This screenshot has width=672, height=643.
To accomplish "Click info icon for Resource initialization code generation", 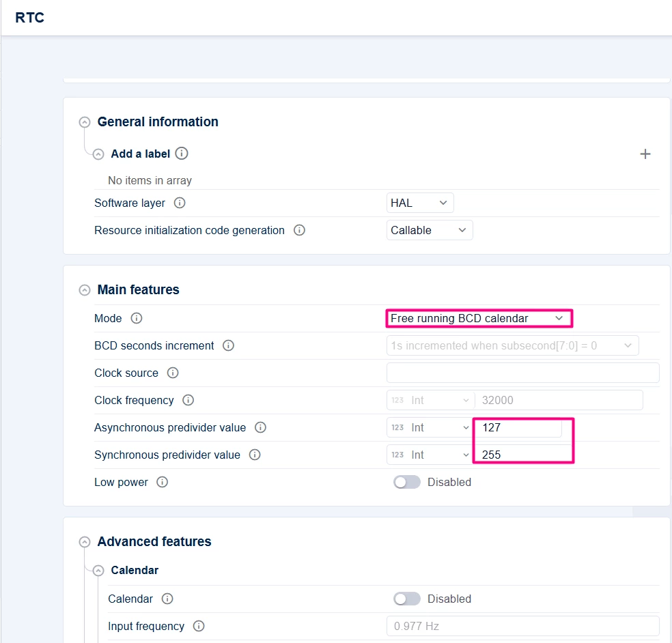I will click(x=299, y=230).
